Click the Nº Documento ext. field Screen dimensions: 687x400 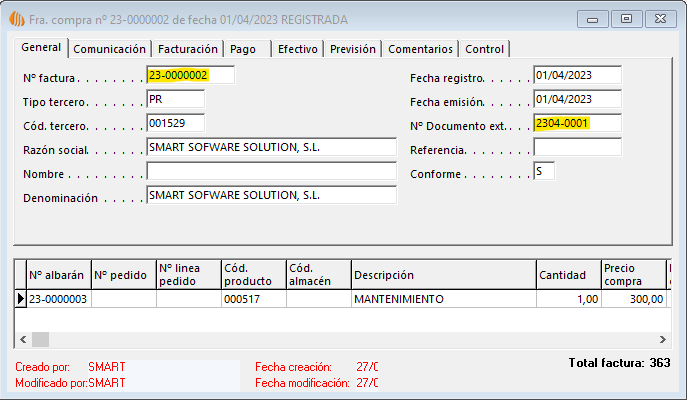click(x=577, y=123)
